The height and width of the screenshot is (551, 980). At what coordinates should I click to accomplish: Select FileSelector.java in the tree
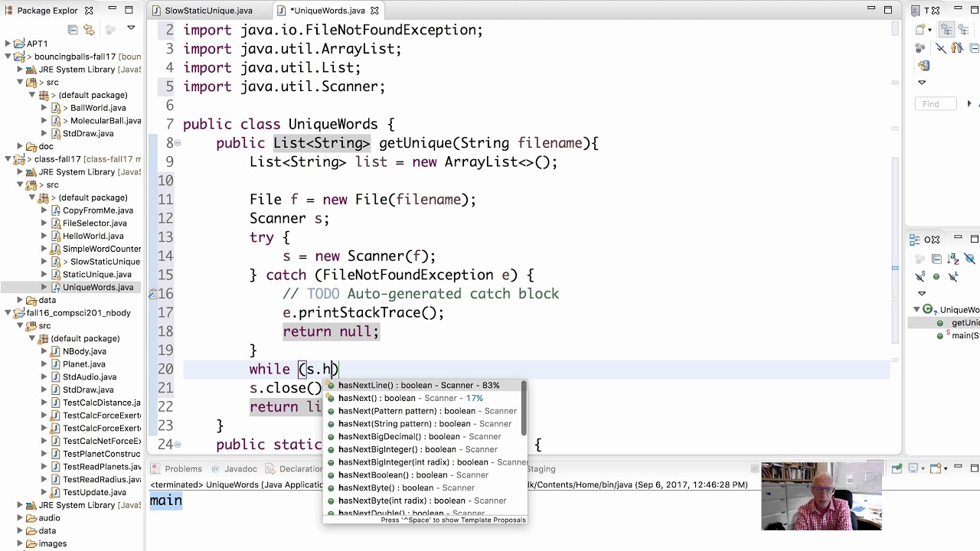[94, 223]
